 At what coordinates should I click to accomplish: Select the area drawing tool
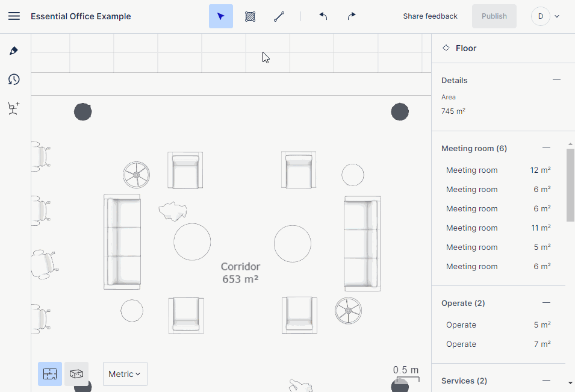tap(250, 16)
